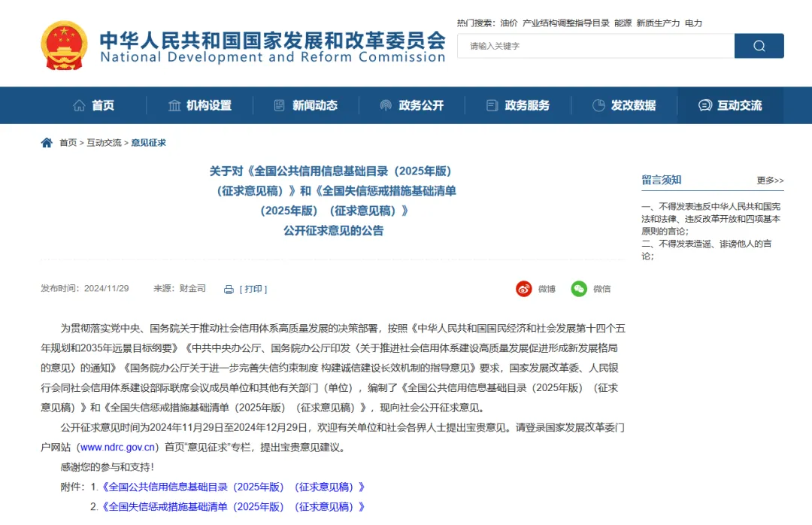Image resolution: width=812 pixels, height=525 pixels.
Task: Click the search magnifier button
Action: pyautogui.click(x=759, y=46)
